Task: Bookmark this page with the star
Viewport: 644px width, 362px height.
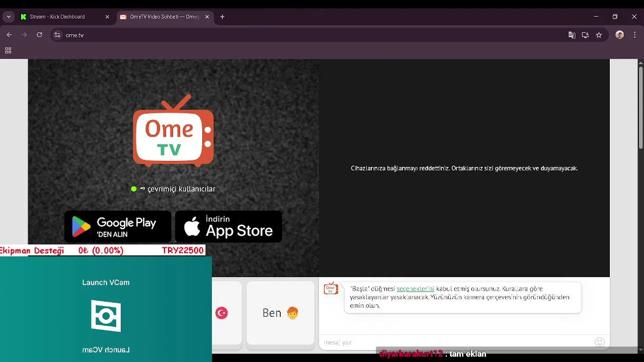Action: [x=599, y=35]
